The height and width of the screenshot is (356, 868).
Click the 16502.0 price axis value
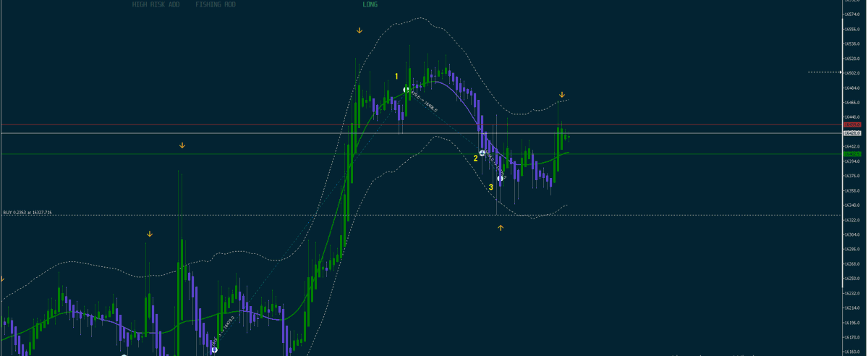851,73
